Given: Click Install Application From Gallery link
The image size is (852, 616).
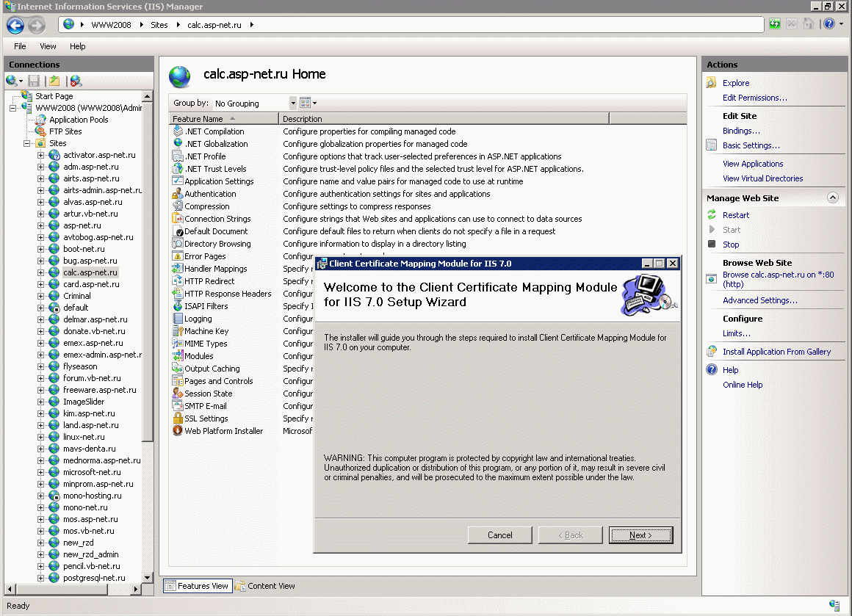Looking at the screenshot, I should (x=776, y=352).
